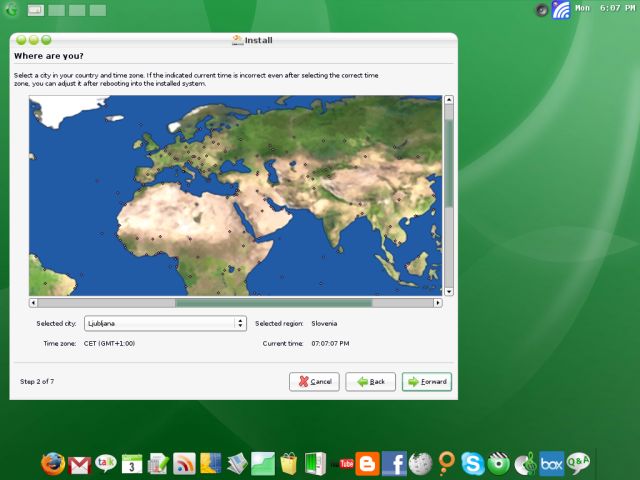Open Skype from the dock
Viewport: 640px width, 480px height.
(473, 463)
